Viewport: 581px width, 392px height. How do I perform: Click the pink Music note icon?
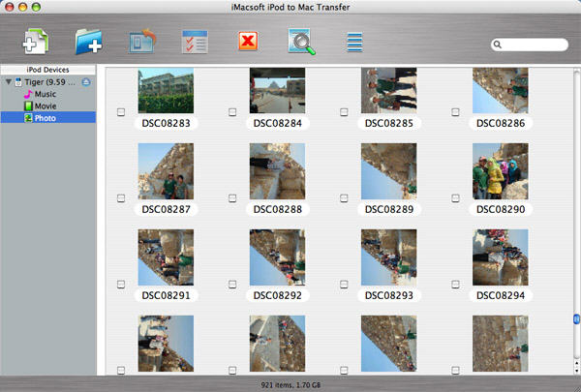click(28, 94)
